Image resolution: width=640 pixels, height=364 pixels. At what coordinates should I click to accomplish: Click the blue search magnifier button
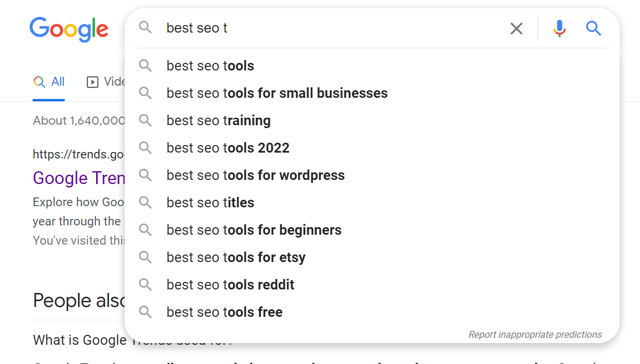tap(593, 28)
